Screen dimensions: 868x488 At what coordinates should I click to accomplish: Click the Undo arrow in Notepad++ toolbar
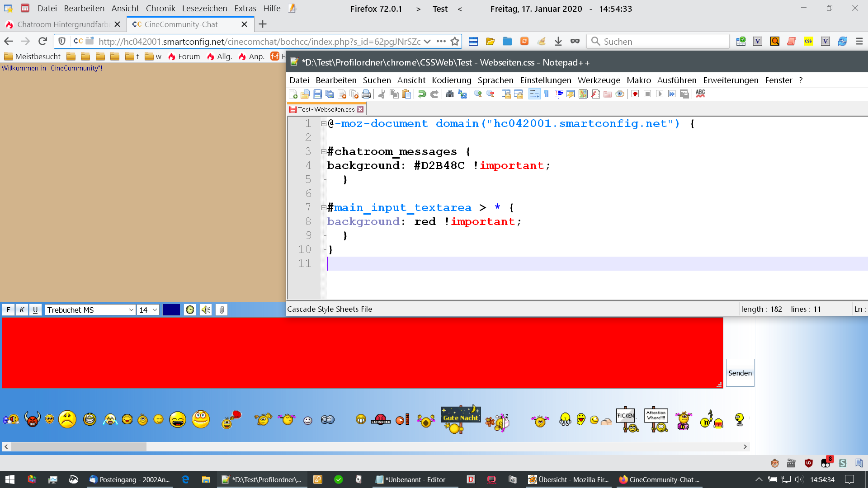tap(422, 94)
